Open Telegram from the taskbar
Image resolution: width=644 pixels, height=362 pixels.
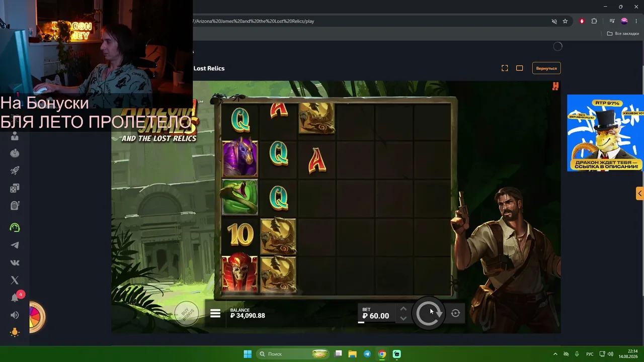tap(367, 354)
